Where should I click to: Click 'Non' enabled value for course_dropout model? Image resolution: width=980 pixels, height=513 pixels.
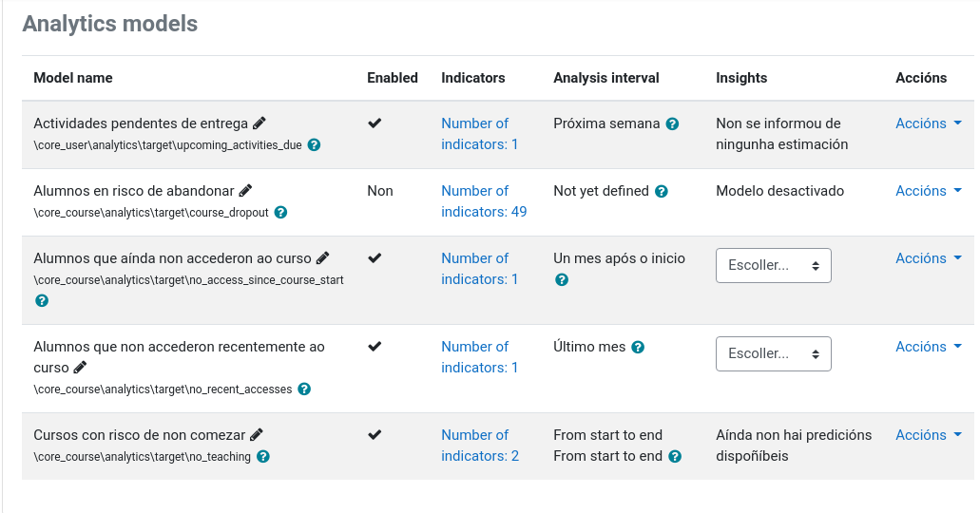(x=380, y=191)
